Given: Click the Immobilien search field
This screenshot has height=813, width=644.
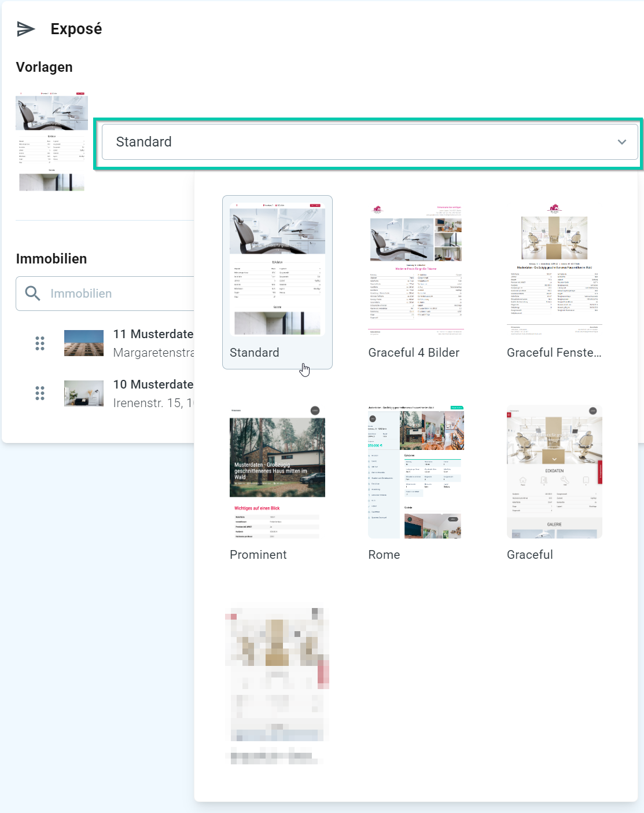Looking at the screenshot, I should (105, 294).
